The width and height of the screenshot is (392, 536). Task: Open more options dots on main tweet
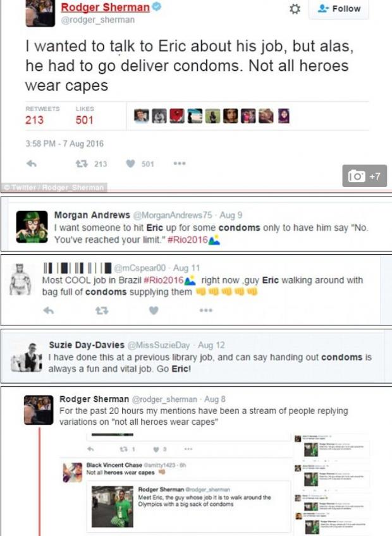coord(180,164)
